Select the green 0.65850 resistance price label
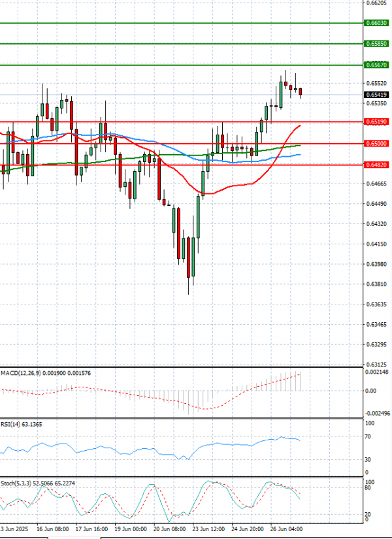The height and width of the screenshot is (539, 392). 376,44
